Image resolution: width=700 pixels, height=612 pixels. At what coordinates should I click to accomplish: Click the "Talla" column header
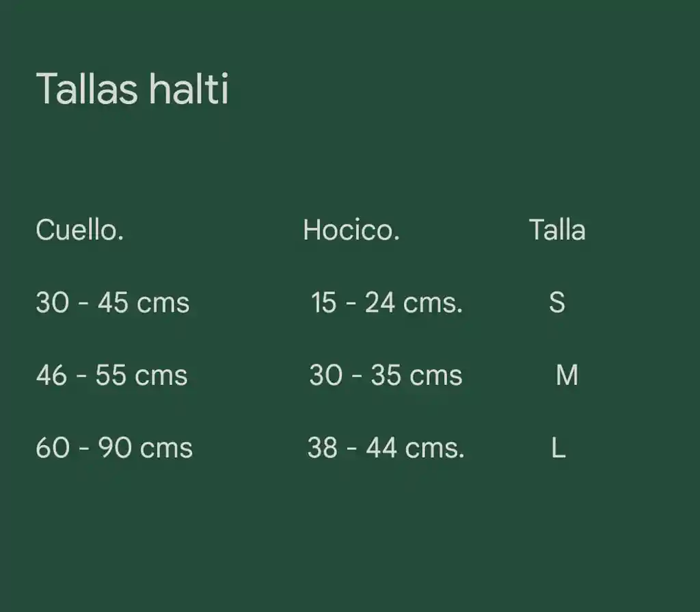pos(557,230)
